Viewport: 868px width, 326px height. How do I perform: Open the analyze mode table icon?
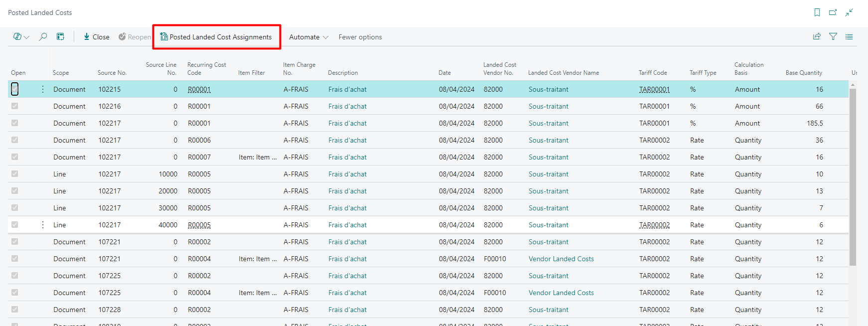pyautogui.click(x=60, y=36)
